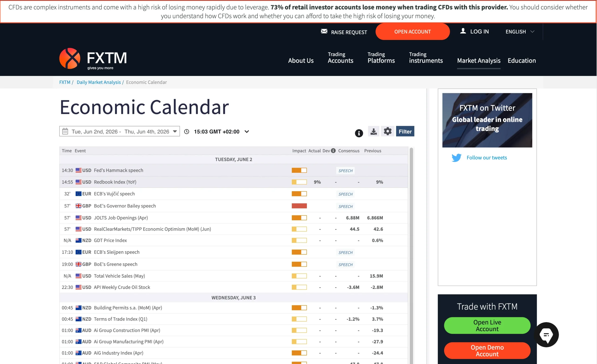Select Ai Group Construction PMI (Apr) event

234,330
